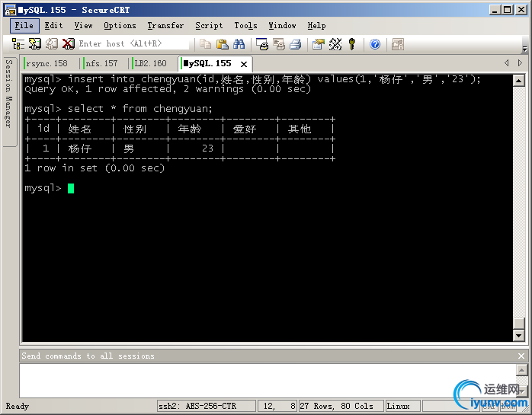Screen dimensions: 532x415
Task: Expand toolbar overflow arrow at right edge
Action: (x=524, y=49)
